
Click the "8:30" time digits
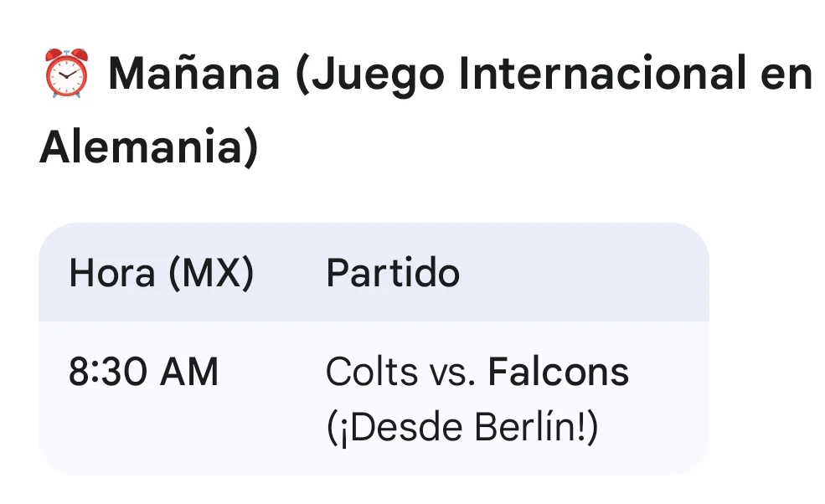[x=107, y=372]
